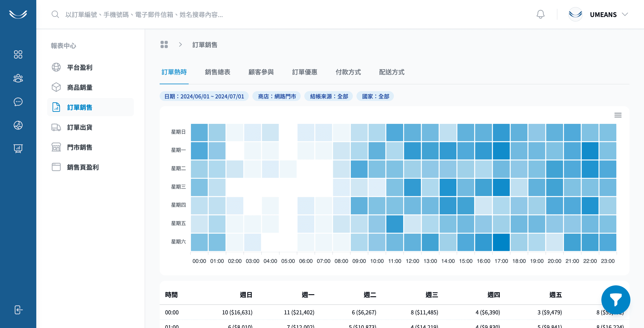Viewport: 644px width, 328px height.
Task: Click the breadcrumb home grid icon
Action: (x=164, y=44)
